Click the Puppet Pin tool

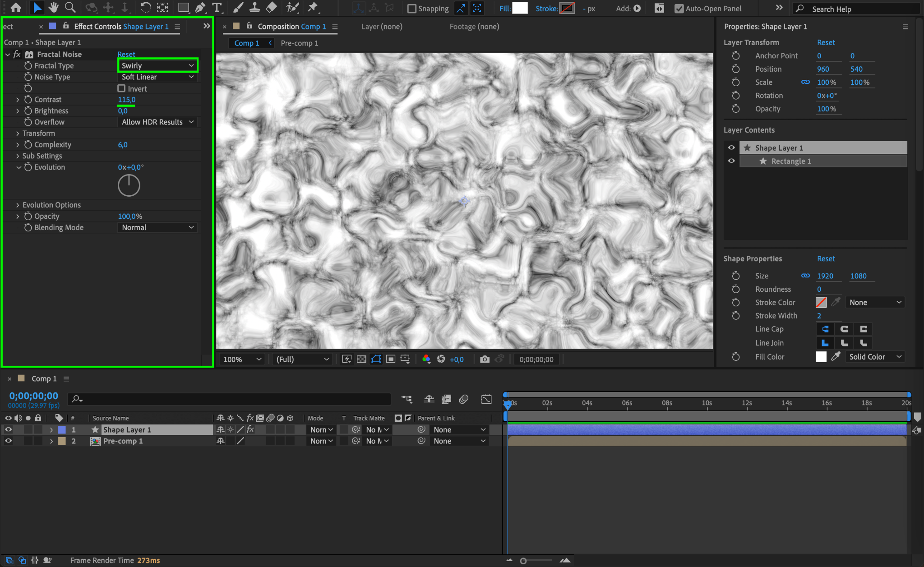(312, 7)
